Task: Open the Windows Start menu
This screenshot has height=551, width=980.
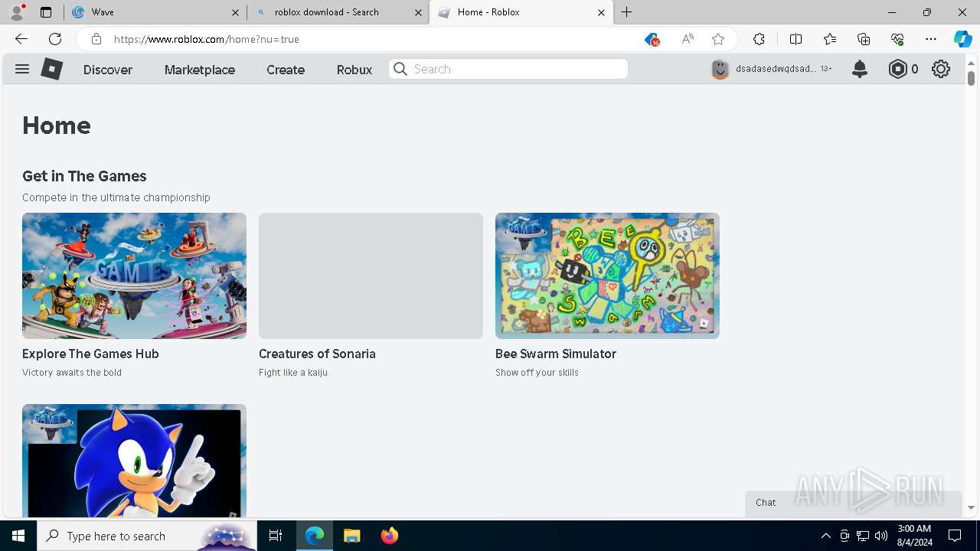Action: (18, 536)
